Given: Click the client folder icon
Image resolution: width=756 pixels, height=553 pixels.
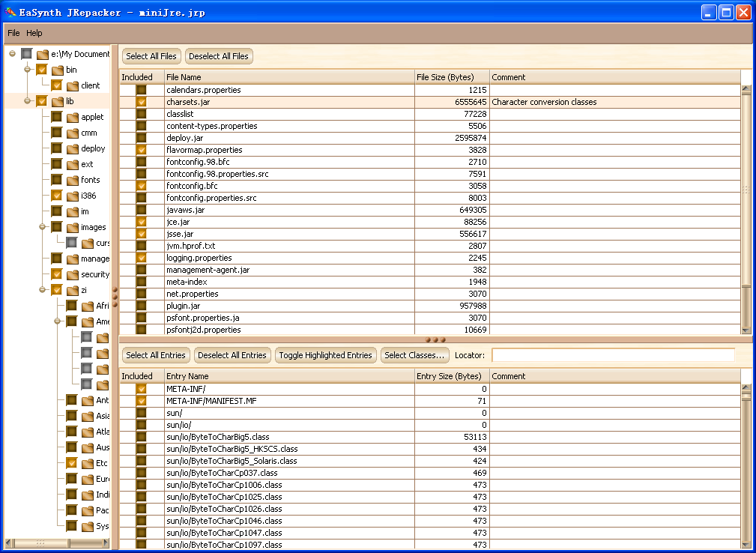Looking at the screenshot, I should point(73,86).
